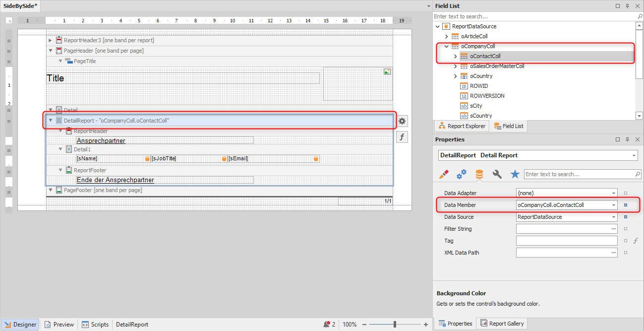The height and width of the screenshot is (331, 644).
Task: Select the Appearance paintbrush properties category
Action: pos(444,174)
